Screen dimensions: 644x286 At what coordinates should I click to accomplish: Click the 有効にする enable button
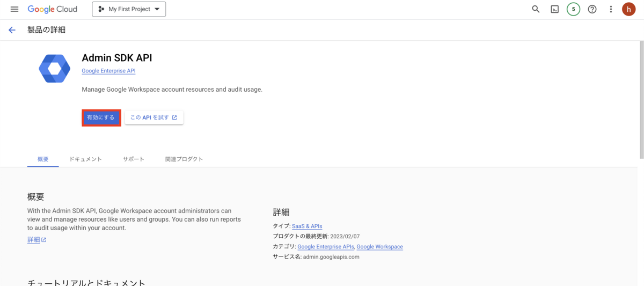click(101, 118)
